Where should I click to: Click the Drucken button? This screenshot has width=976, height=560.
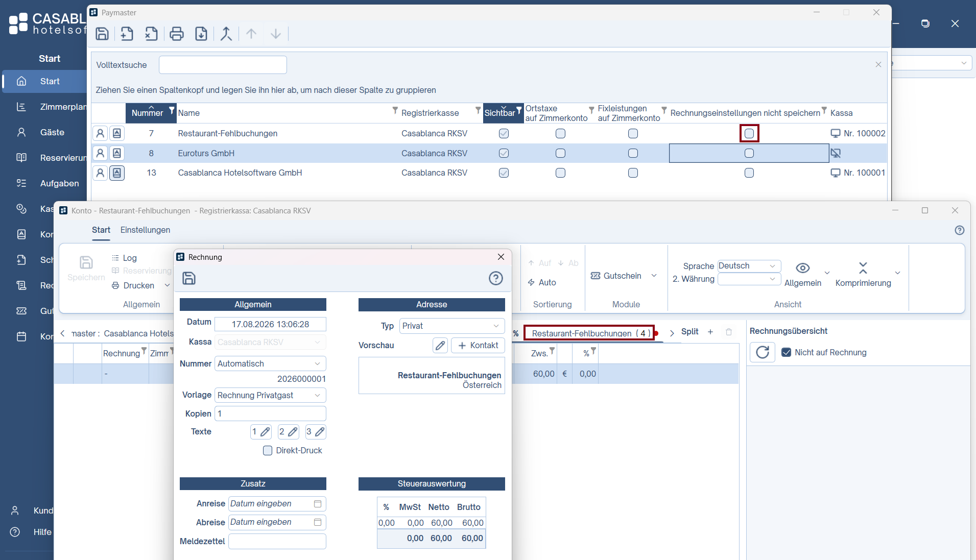pos(133,285)
